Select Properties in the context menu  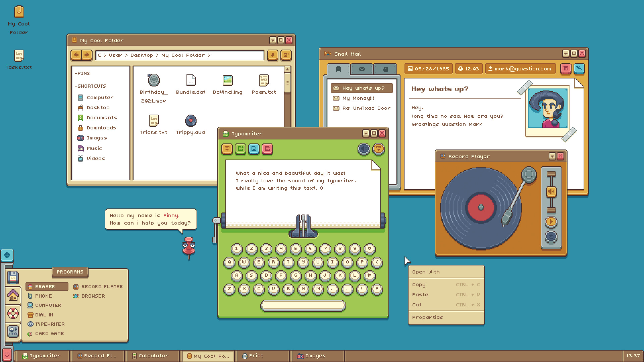coord(427,317)
